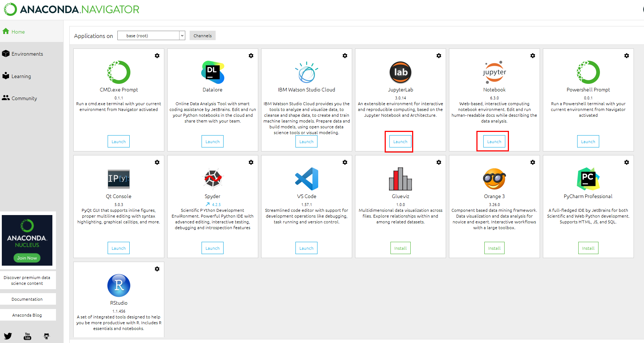Launch Powershell Prompt

[x=588, y=141]
